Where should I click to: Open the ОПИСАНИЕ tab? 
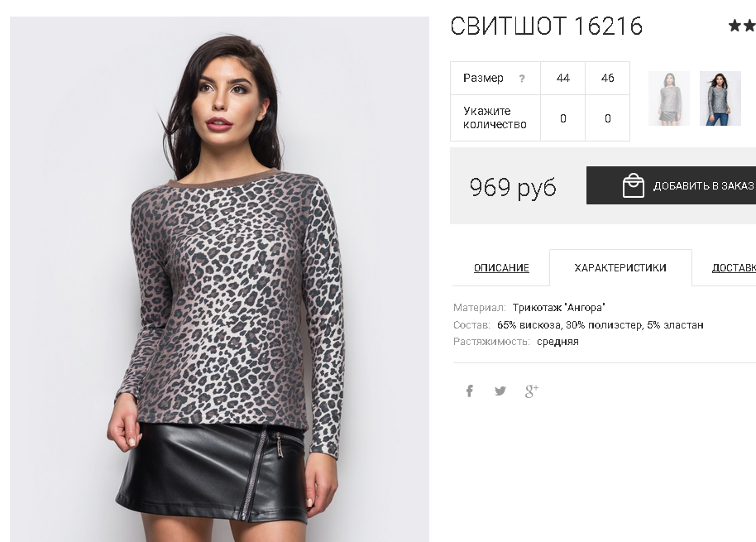[x=501, y=267]
